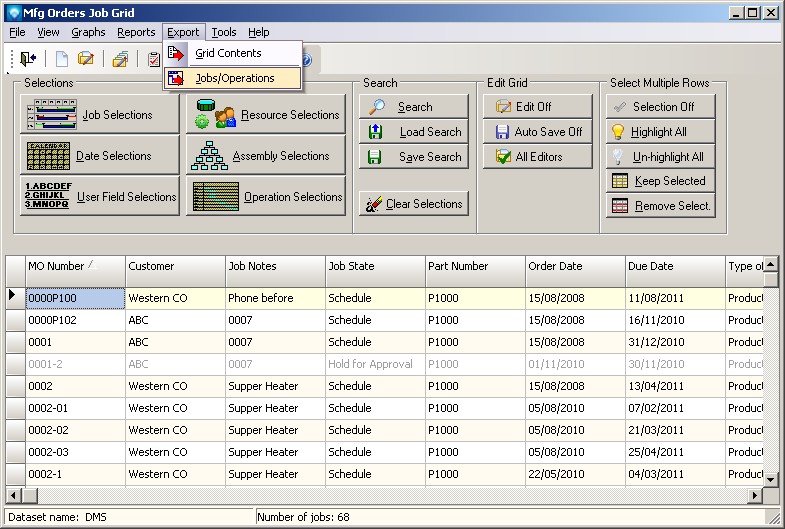
Task: Toggle the Selection Off button
Action: 660,107
